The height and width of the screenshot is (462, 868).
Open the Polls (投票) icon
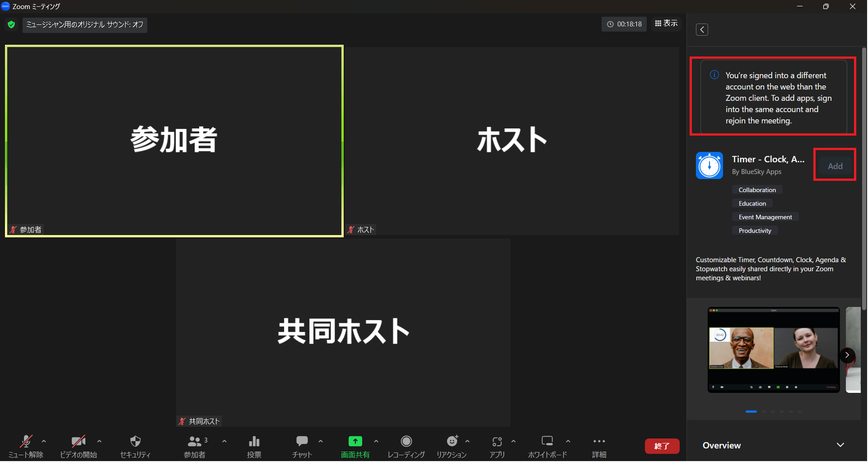(x=254, y=442)
